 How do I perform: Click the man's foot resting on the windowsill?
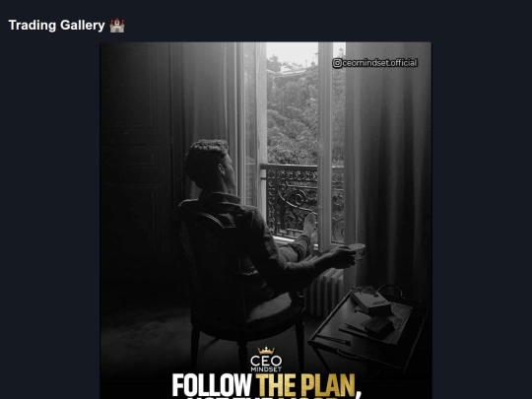tap(310, 226)
